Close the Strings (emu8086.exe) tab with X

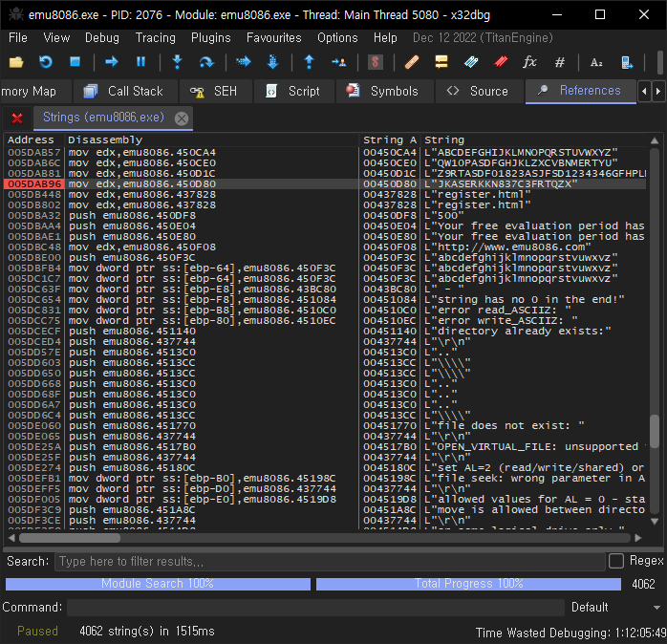182,118
